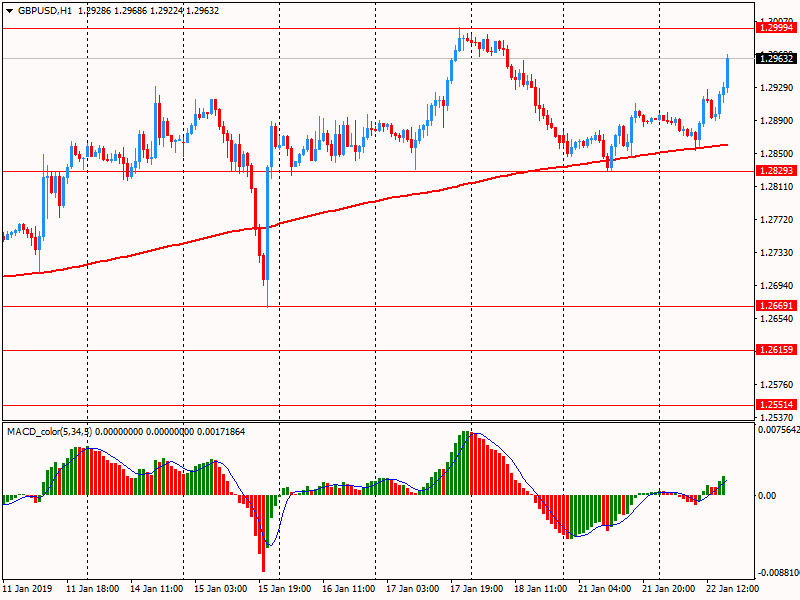Select the 1.26691 support level label
Viewport: 800px width, 600px height.
(777, 306)
